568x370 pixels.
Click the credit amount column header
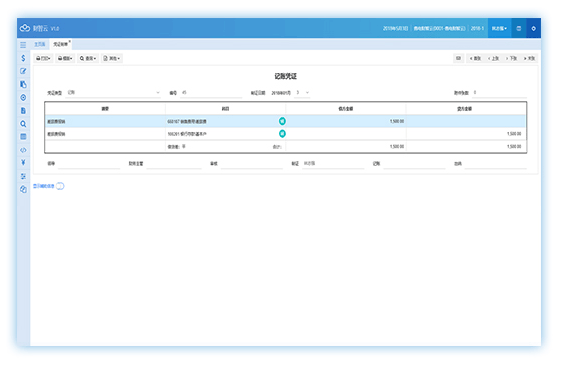466,109
